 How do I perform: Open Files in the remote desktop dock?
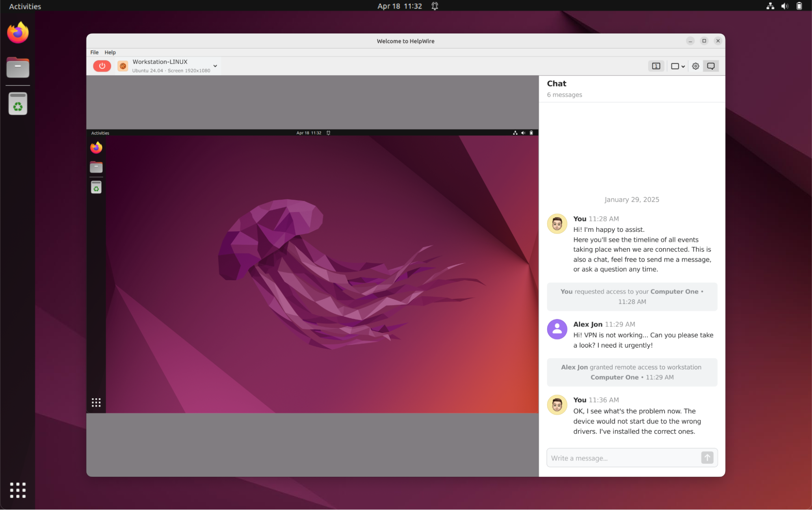[x=96, y=167]
